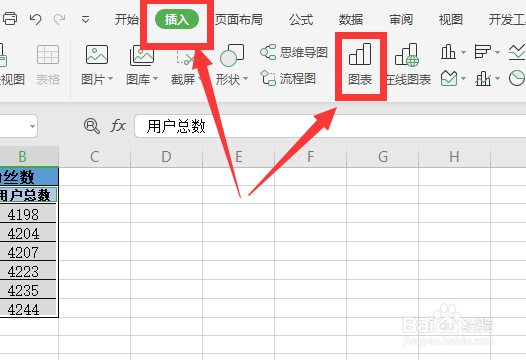
Task: Click the redo arrow icon
Action: 59,19
